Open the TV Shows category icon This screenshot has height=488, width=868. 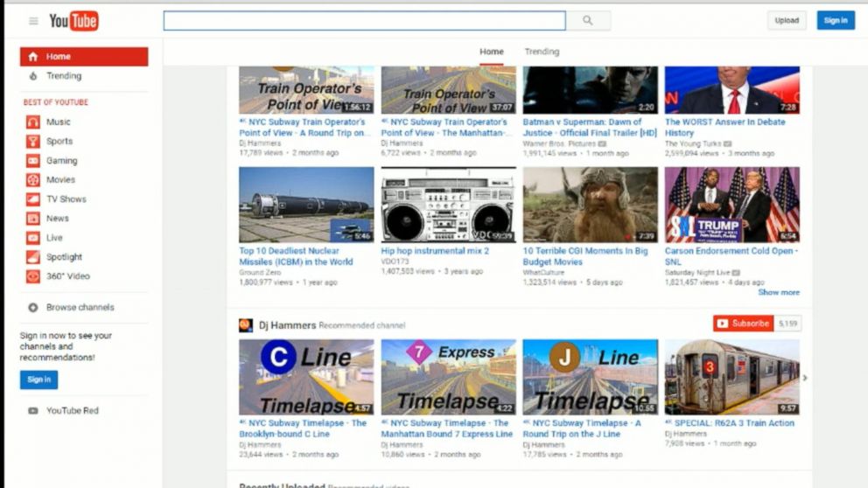click(x=33, y=199)
